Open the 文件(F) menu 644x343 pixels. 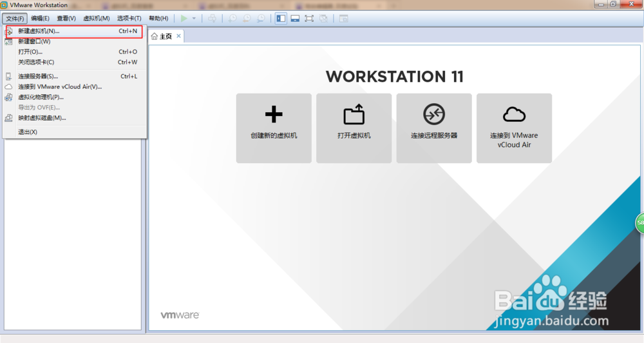pyautogui.click(x=15, y=19)
